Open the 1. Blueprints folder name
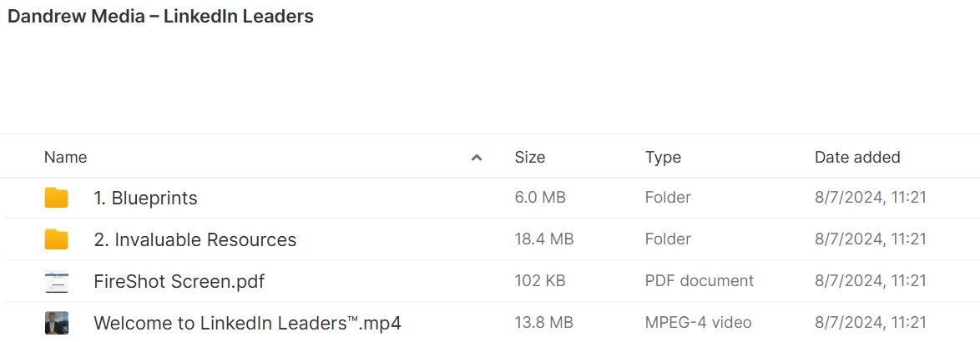This screenshot has width=980, height=342. click(145, 198)
